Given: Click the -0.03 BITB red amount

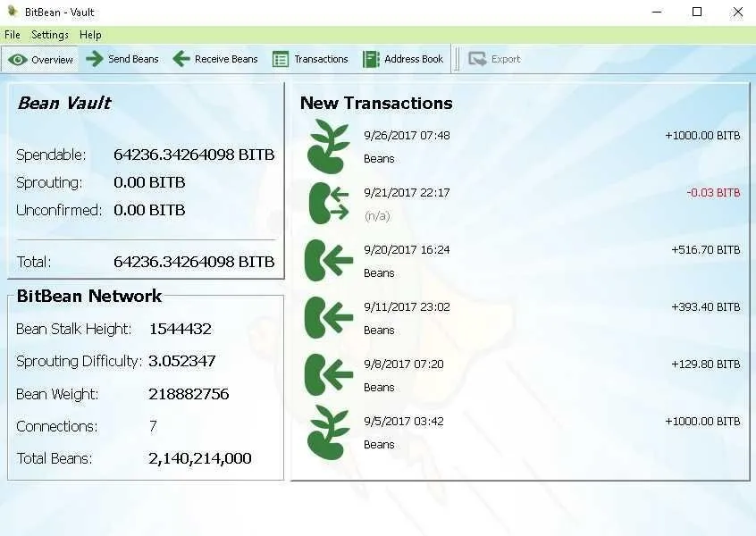Looking at the screenshot, I should tap(714, 193).
